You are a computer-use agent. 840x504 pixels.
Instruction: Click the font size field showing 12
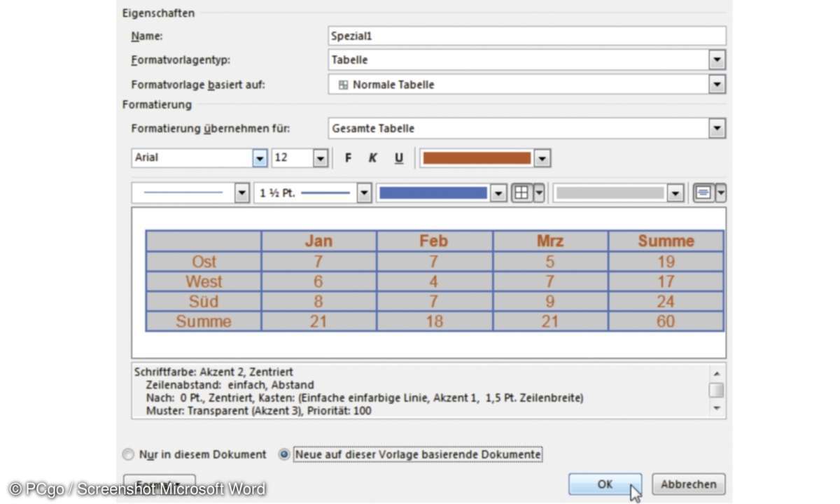[292, 158]
